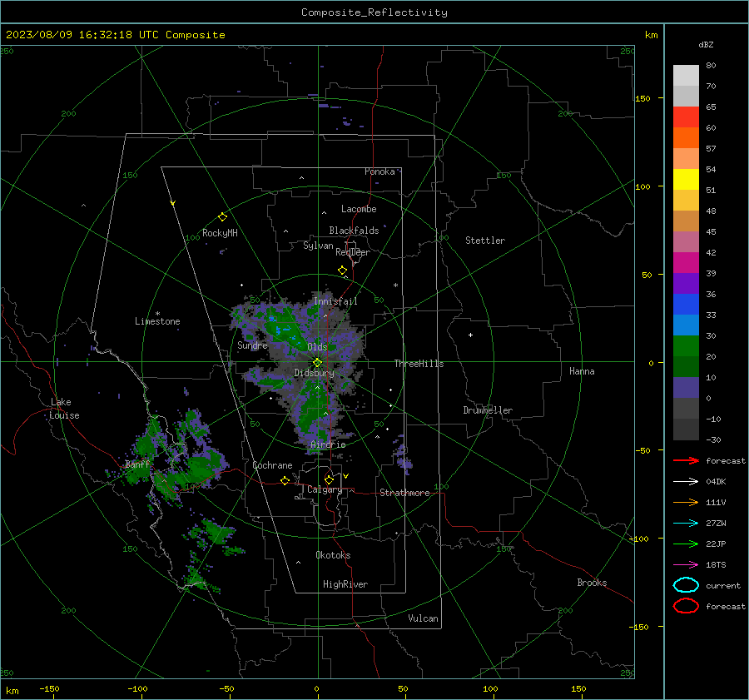Select the 65 dBZ red swatch
The height and width of the screenshot is (700, 749).
tap(686, 117)
